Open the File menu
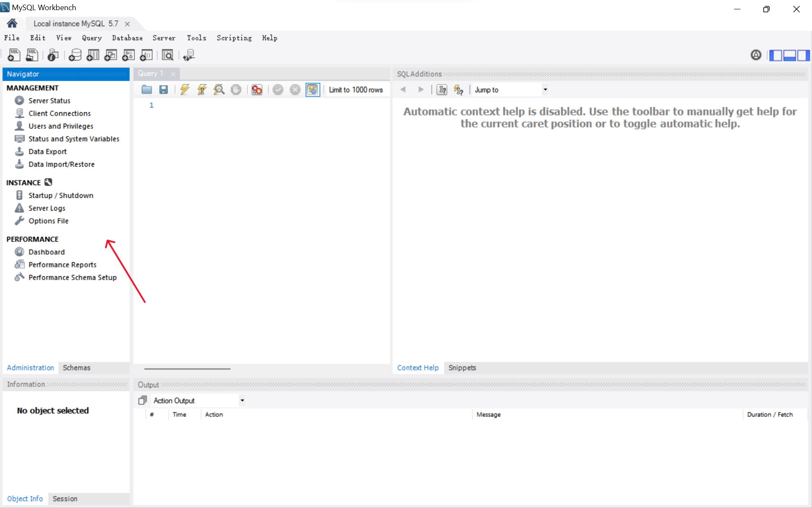This screenshot has height=508, width=812. click(12, 38)
